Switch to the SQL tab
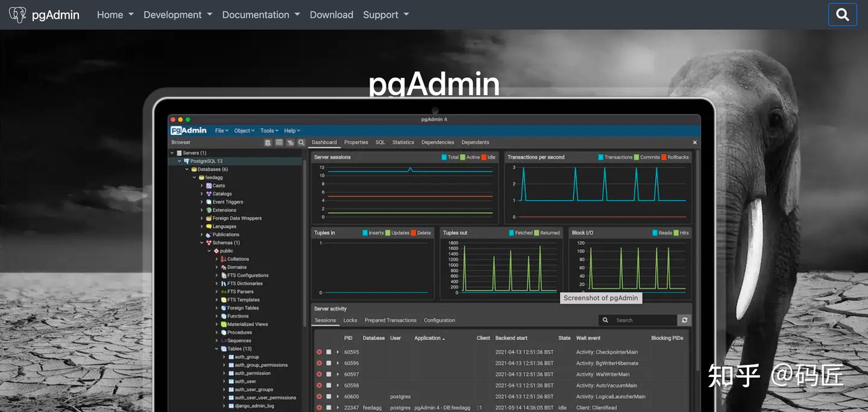This screenshot has width=868, height=412. coord(380,142)
